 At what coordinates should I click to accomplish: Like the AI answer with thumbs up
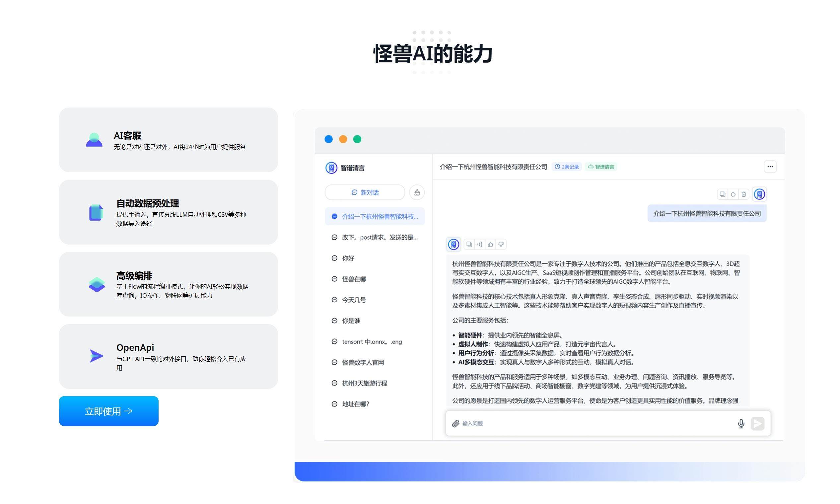tap(490, 244)
